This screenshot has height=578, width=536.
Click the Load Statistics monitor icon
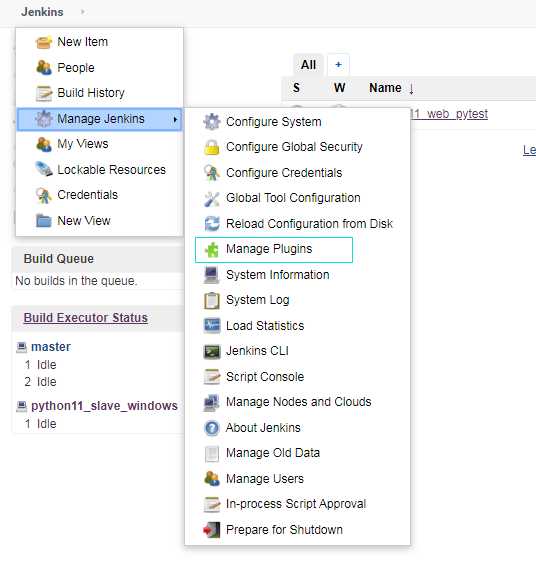coord(212,325)
